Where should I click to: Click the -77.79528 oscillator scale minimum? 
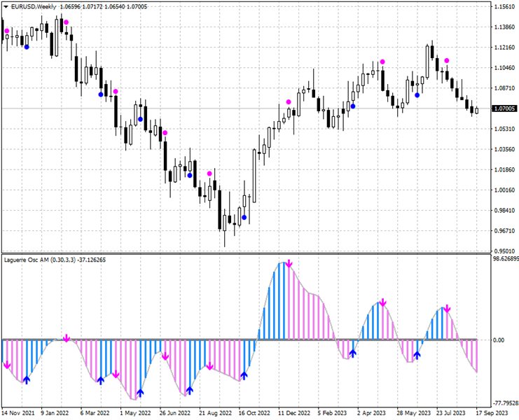(503, 403)
